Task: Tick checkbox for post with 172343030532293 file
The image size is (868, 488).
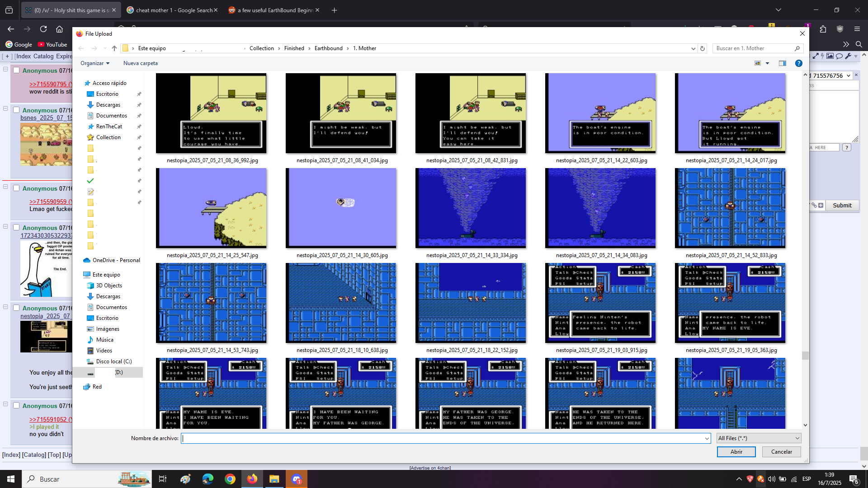Action: coord(16,227)
